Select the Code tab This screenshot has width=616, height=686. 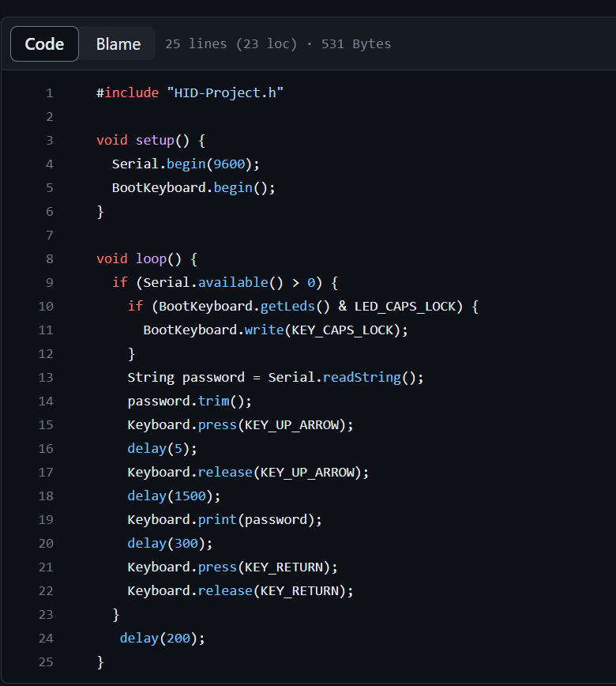pos(44,43)
